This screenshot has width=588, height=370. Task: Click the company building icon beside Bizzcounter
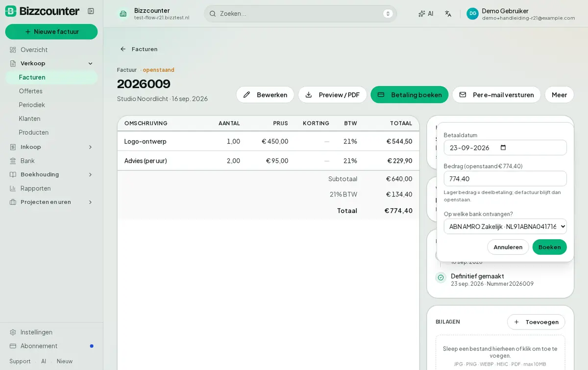[123, 14]
